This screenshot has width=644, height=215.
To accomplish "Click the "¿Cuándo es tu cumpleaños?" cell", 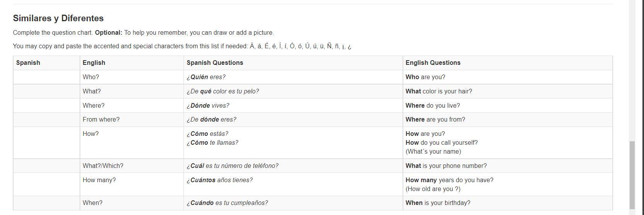I will pos(227,203).
